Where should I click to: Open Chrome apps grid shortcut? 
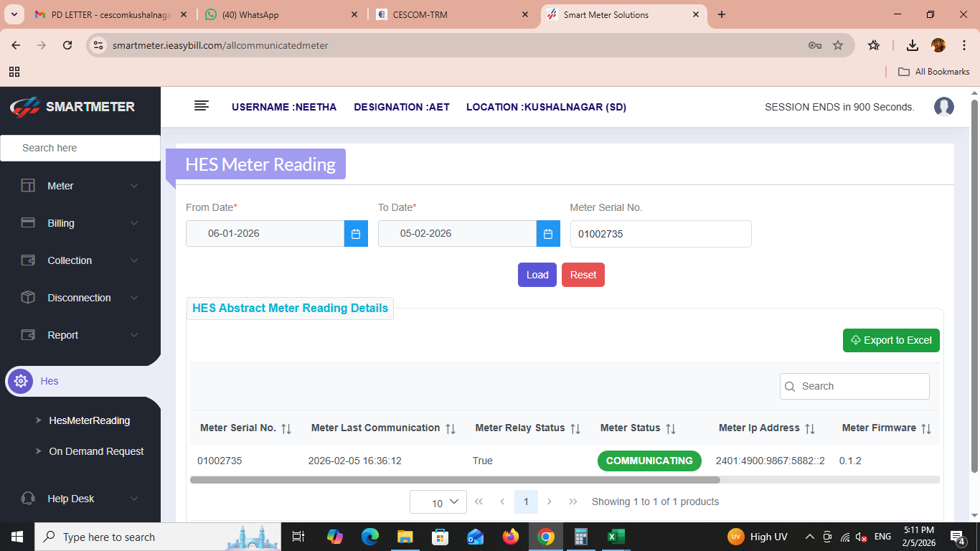[14, 72]
